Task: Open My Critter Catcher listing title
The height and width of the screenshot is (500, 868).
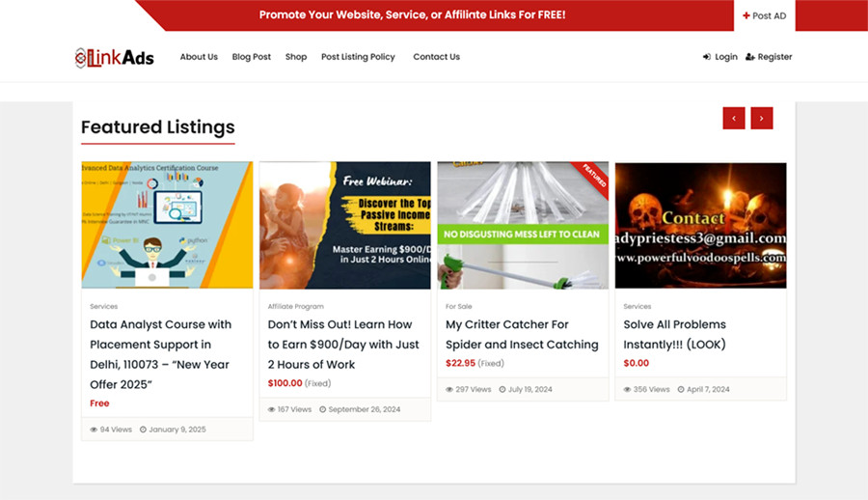Action: coord(522,334)
